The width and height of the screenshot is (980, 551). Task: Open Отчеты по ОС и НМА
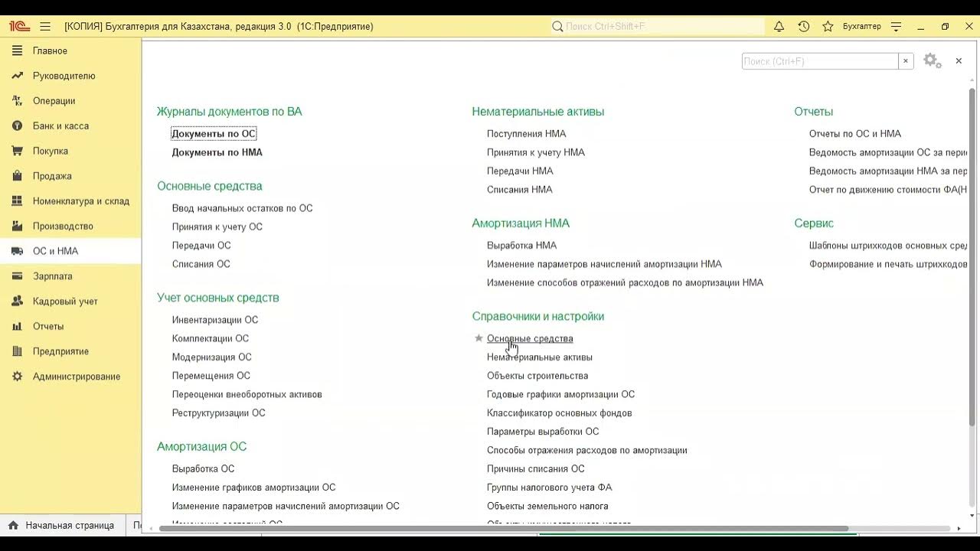[855, 133]
